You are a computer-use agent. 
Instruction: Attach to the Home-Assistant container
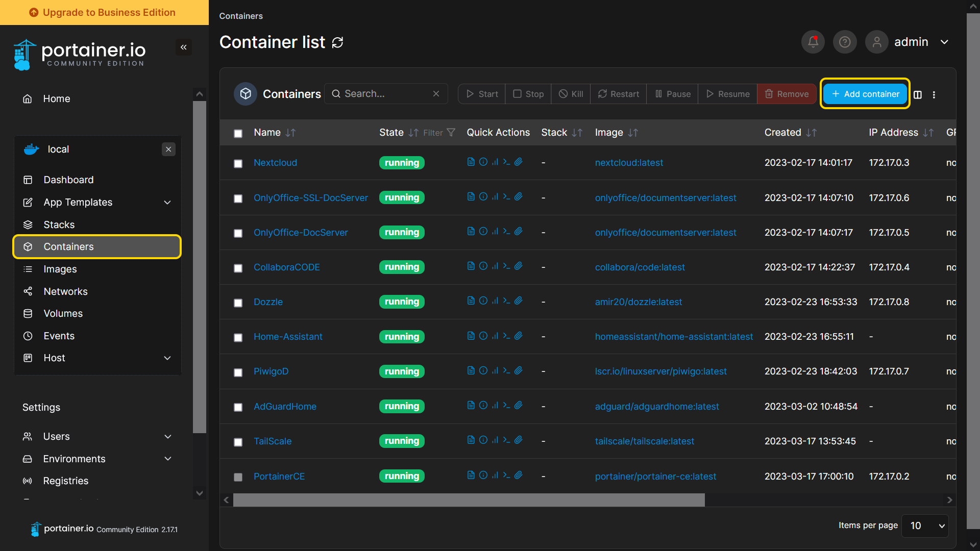(518, 336)
